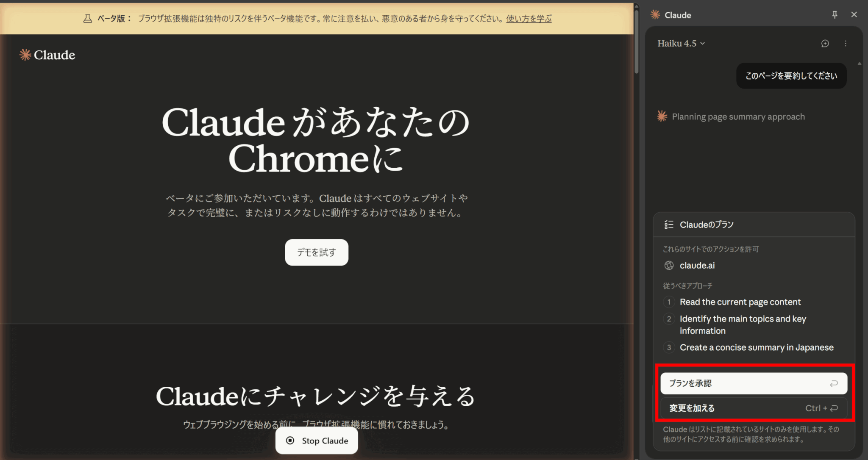Screen dimensions: 868x460
Task: Open the 使い方を学ぶ link
Action: click(x=529, y=19)
